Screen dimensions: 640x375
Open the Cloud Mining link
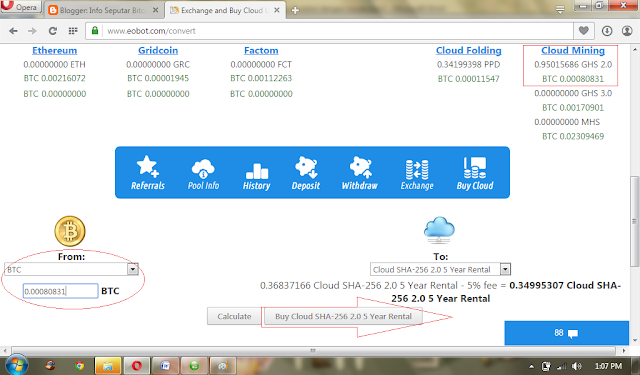click(573, 50)
